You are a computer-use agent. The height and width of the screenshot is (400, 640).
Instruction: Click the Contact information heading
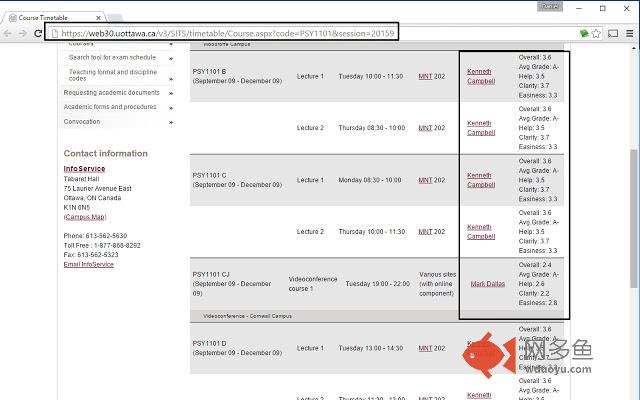tap(105, 153)
